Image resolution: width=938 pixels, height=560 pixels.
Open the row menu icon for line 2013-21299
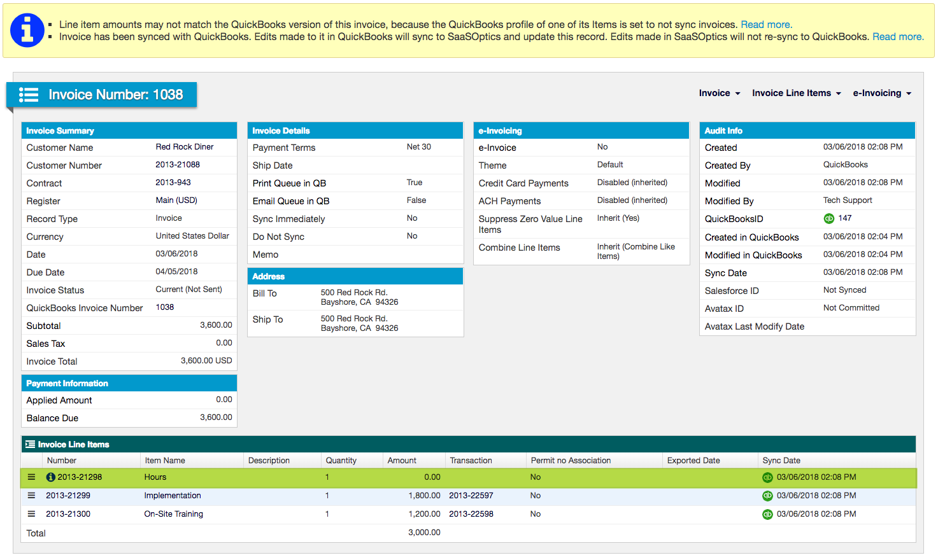[x=31, y=495]
